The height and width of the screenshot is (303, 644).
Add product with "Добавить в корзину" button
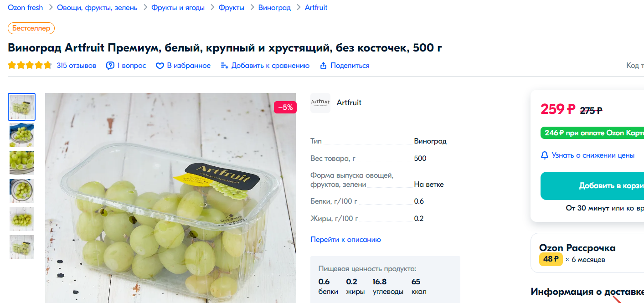pyautogui.click(x=592, y=186)
